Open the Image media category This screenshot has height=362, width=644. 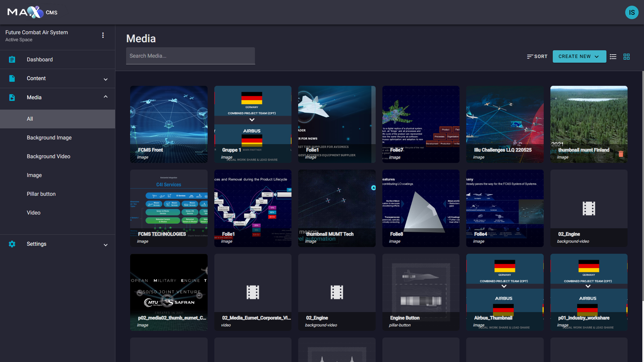(34, 175)
